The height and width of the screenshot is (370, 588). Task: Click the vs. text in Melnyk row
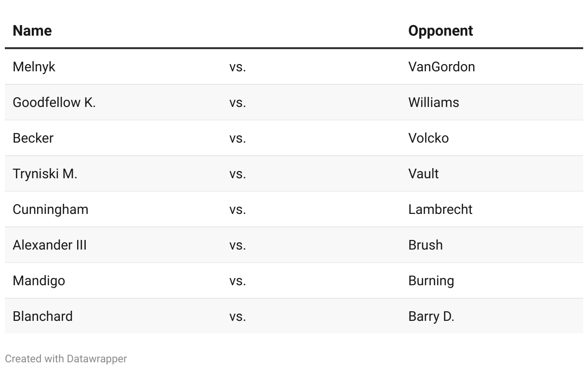click(x=238, y=66)
